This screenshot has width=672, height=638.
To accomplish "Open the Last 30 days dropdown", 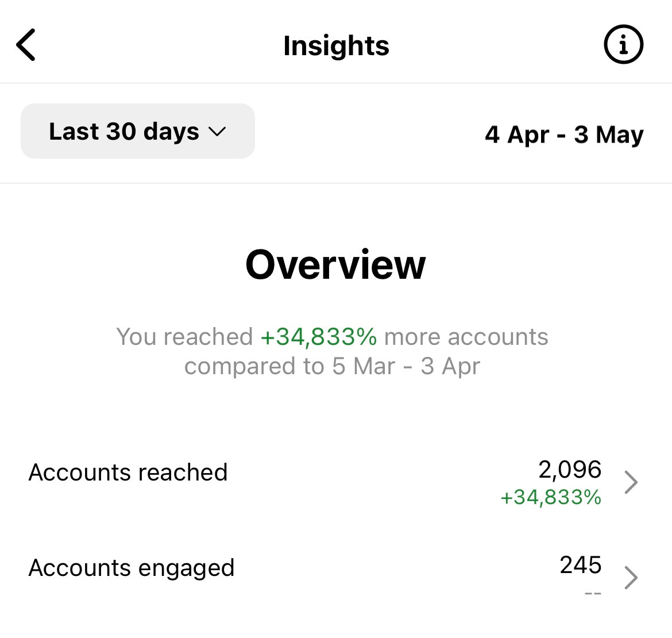I will (138, 131).
